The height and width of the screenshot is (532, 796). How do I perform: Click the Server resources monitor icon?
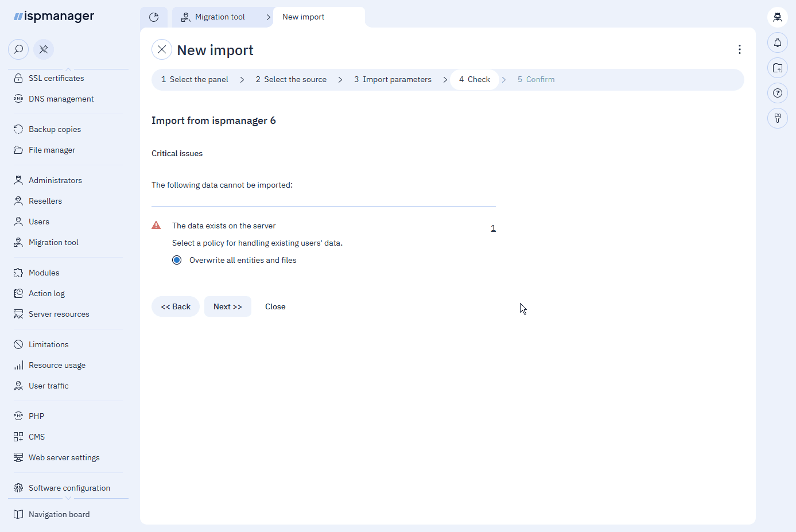[x=18, y=314]
